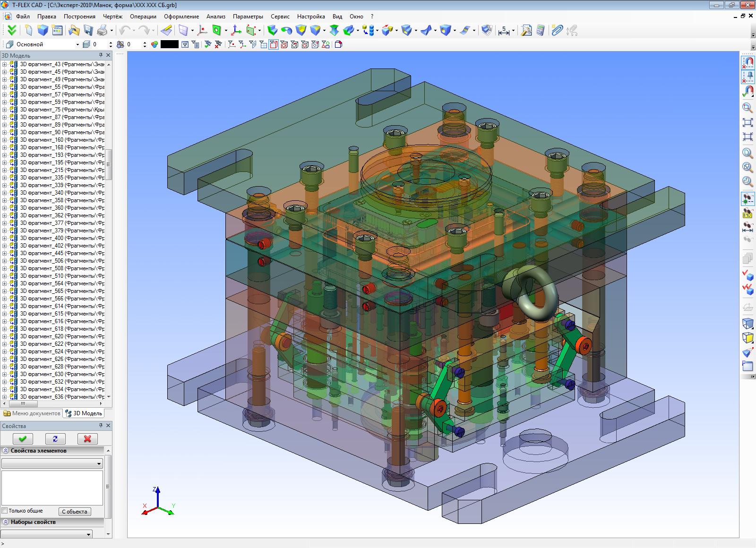Open the Операции menu
Screen dimensions: 756x548
pos(143,17)
